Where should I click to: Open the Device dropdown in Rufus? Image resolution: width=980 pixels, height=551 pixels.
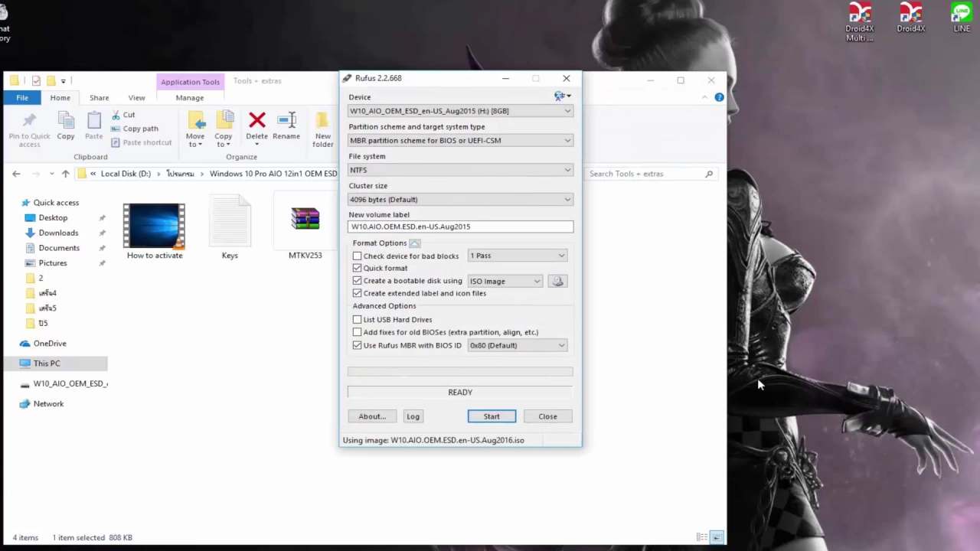[x=460, y=111]
